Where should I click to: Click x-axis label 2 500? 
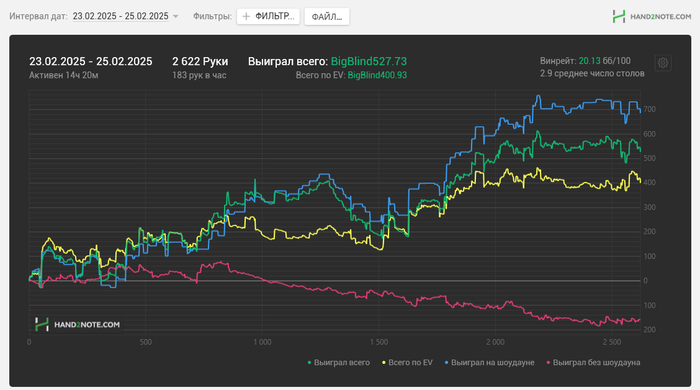[x=612, y=342]
